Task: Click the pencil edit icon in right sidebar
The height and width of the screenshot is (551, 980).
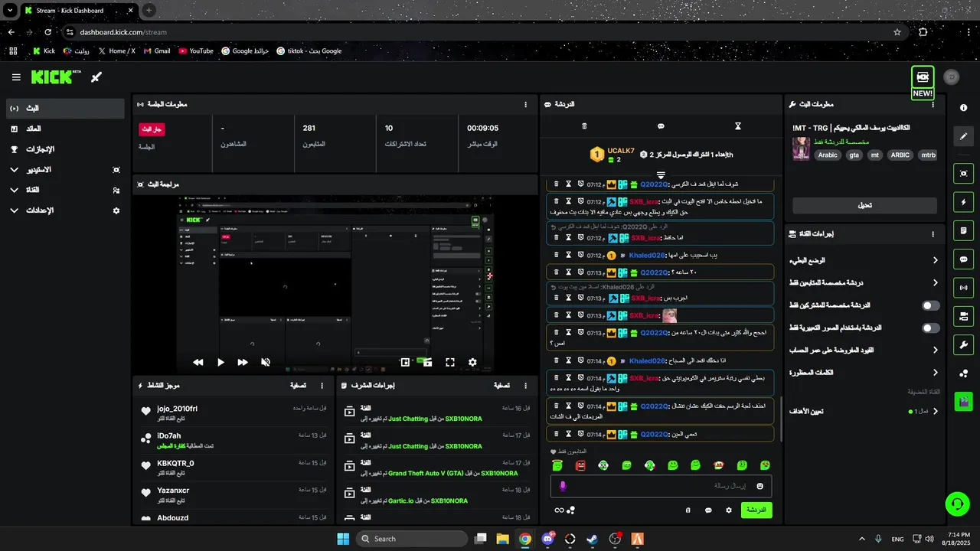Action: 963,136
